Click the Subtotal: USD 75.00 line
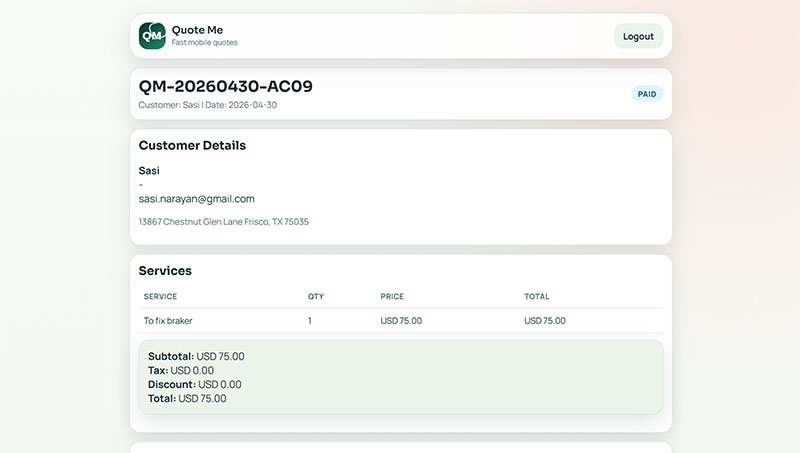 tap(196, 357)
